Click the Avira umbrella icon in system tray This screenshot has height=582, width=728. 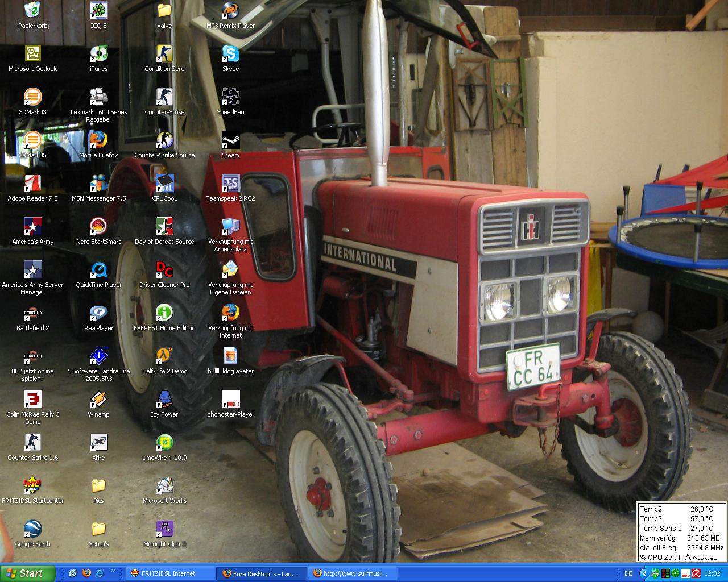click(x=696, y=573)
